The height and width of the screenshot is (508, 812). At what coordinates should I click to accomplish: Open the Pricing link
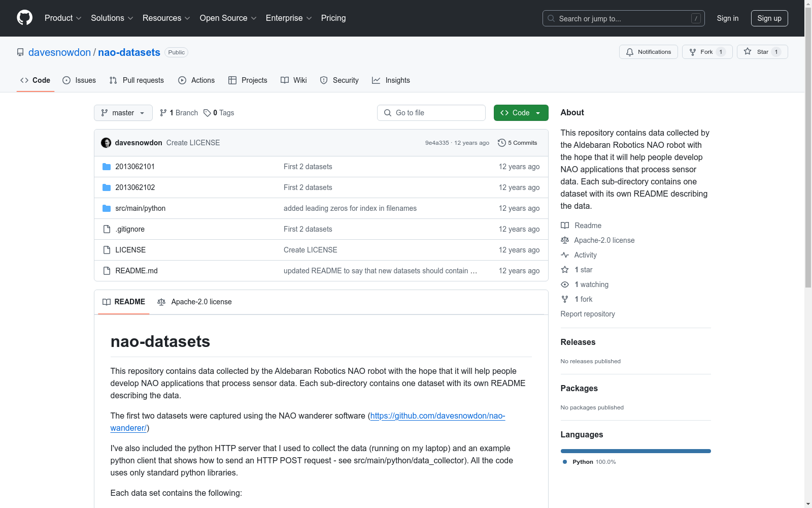(x=333, y=18)
